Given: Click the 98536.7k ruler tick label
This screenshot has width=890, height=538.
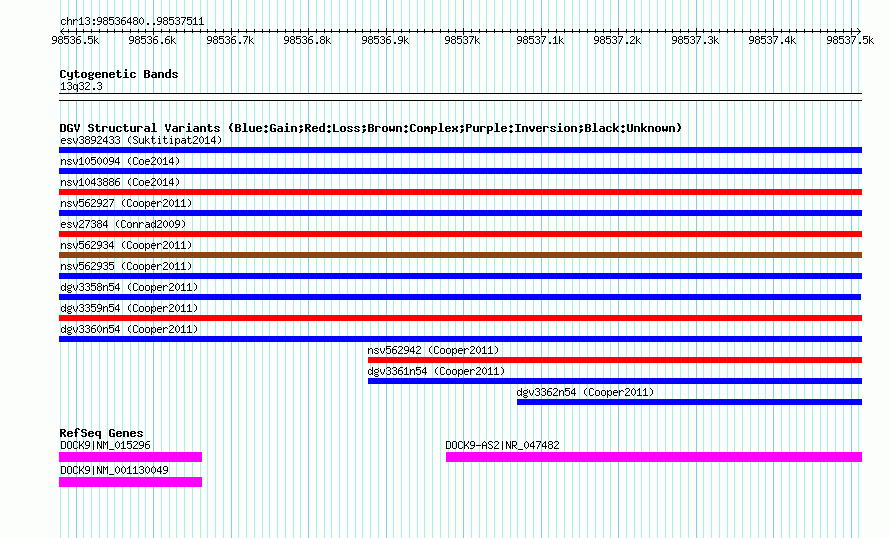Looking at the screenshot, I should click(230, 41).
